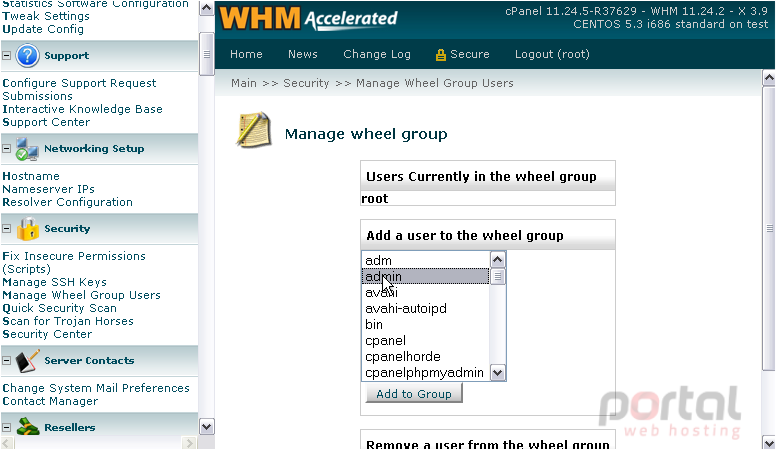Image resolution: width=776 pixels, height=450 pixels.
Task: Select adm in the user list
Action: [x=425, y=260]
